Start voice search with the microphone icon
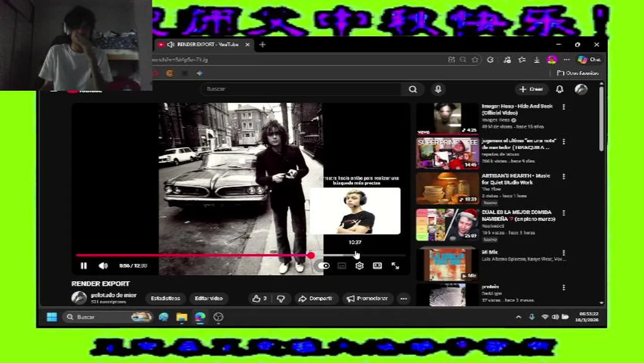The image size is (644, 363). coord(438,89)
